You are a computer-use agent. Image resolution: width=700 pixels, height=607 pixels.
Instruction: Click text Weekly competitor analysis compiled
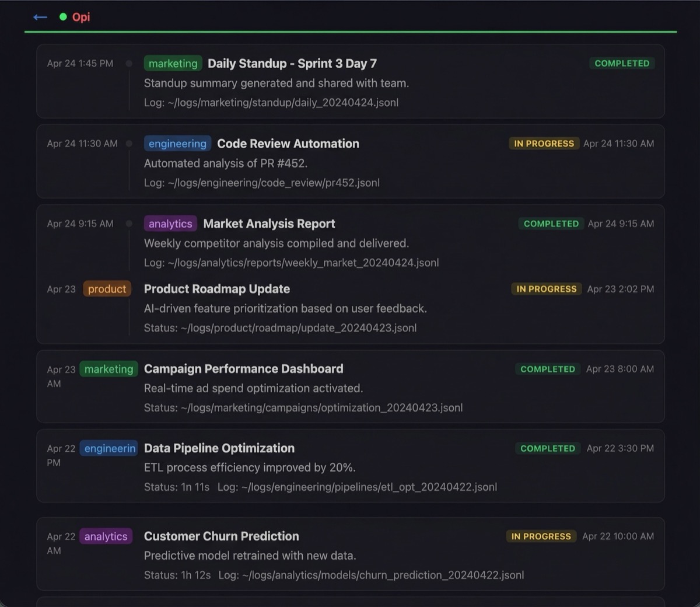(276, 243)
